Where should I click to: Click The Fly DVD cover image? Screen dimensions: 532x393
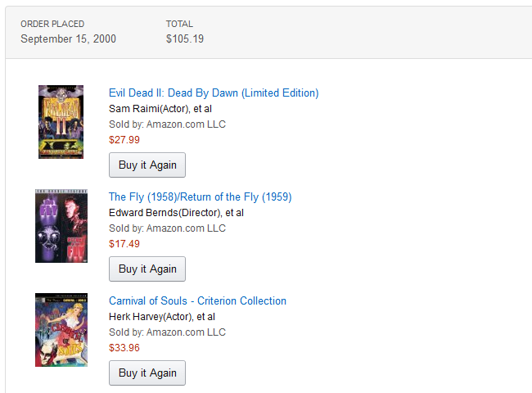click(61, 226)
